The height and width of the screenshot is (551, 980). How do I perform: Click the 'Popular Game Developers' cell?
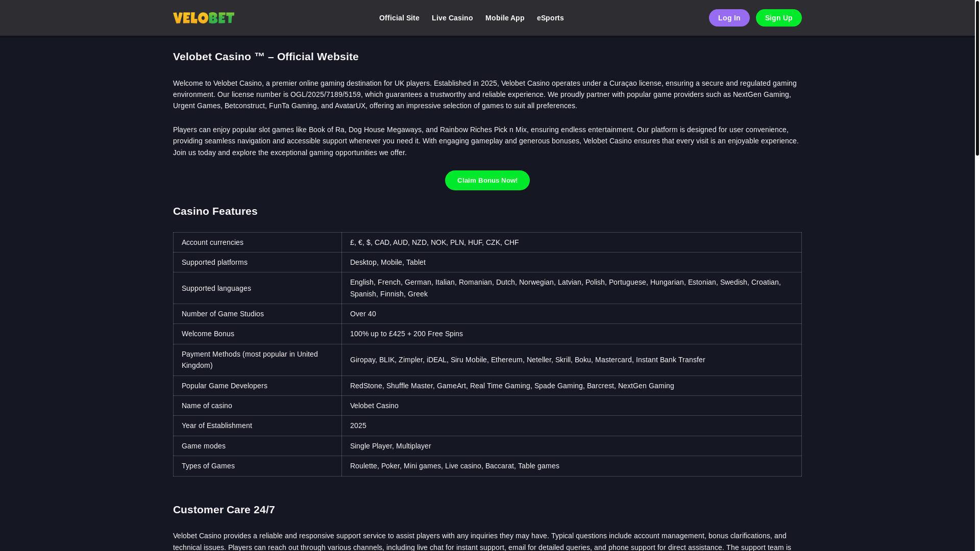point(257,386)
